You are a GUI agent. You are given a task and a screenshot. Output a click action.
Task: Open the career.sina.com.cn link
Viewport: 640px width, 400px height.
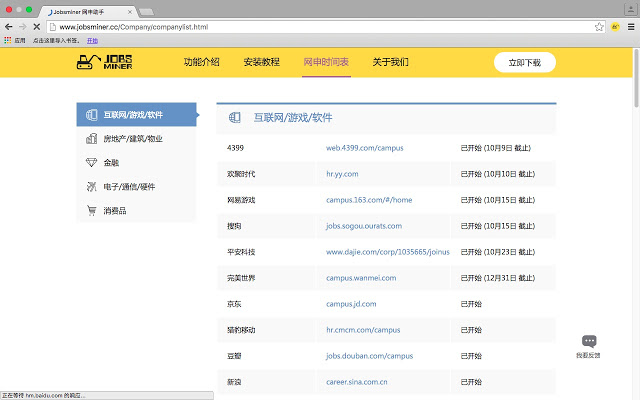(x=356, y=382)
